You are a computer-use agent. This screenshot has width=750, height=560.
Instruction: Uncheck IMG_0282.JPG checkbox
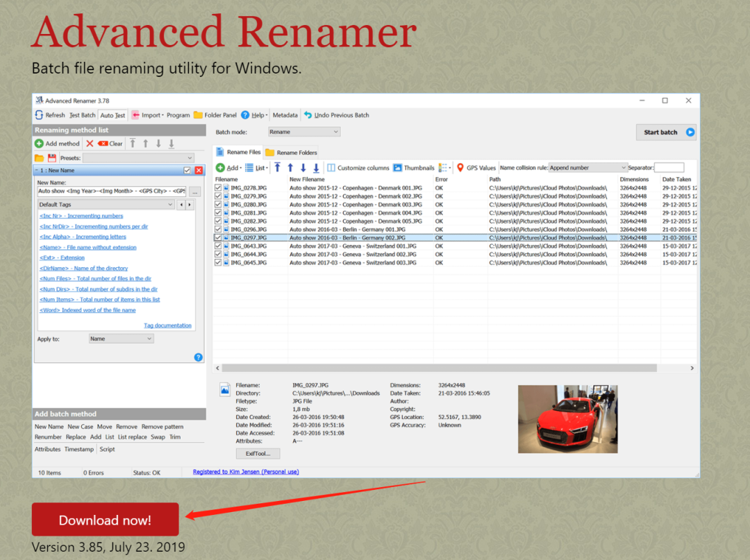click(218, 221)
